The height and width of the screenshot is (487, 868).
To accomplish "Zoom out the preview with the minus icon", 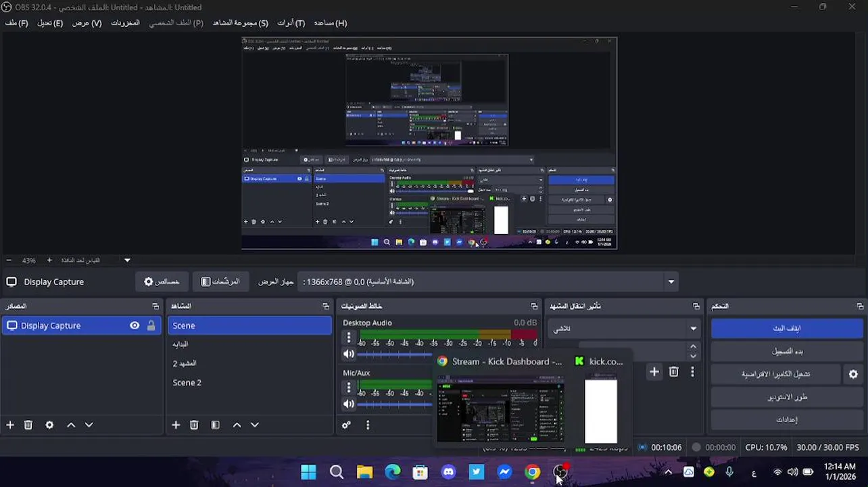I will point(9,260).
